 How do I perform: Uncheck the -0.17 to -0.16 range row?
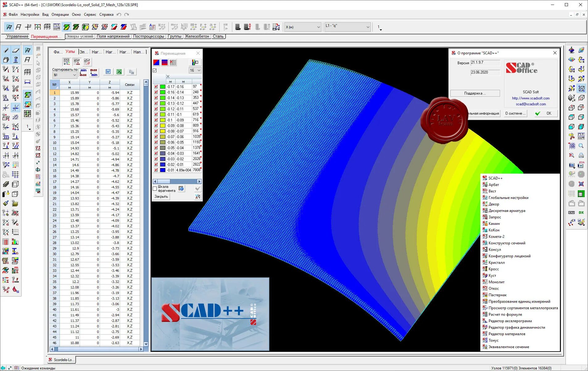click(x=156, y=87)
